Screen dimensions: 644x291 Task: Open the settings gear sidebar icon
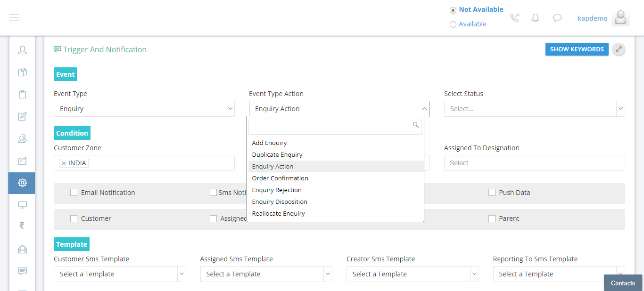tap(22, 183)
